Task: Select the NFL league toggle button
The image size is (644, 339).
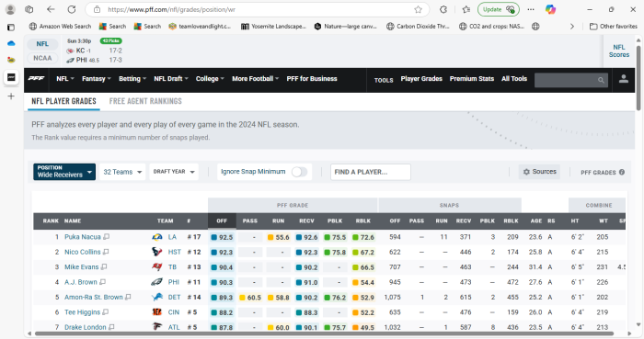Action: (42, 44)
